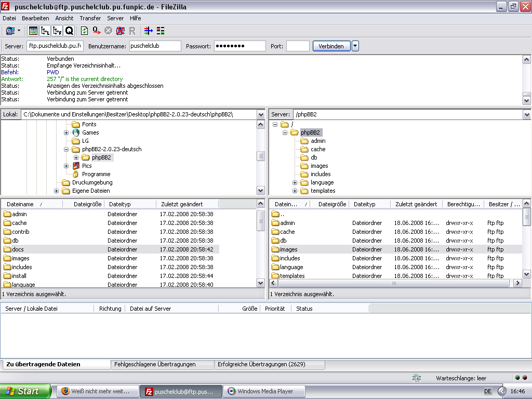The width and height of the screenshot is (532, 399).
Task: Open the Transfer menu
Action: click(x=90, y=18)
